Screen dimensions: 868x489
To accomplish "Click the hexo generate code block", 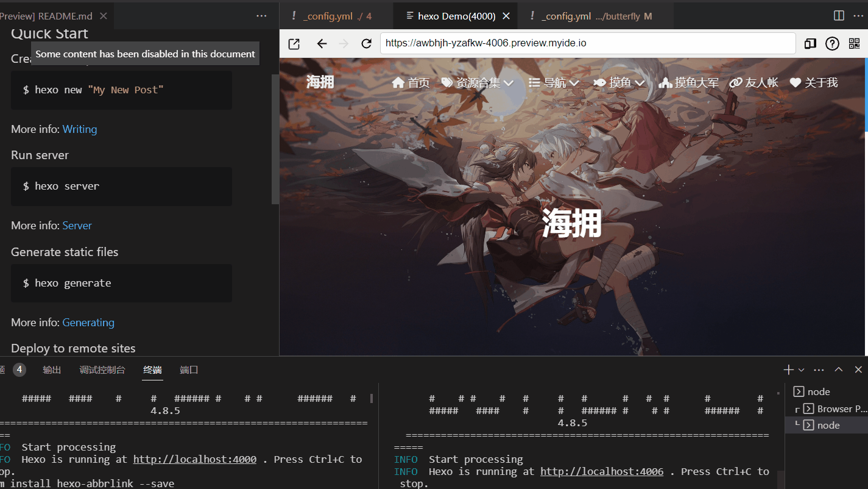I will pos(121,283).
